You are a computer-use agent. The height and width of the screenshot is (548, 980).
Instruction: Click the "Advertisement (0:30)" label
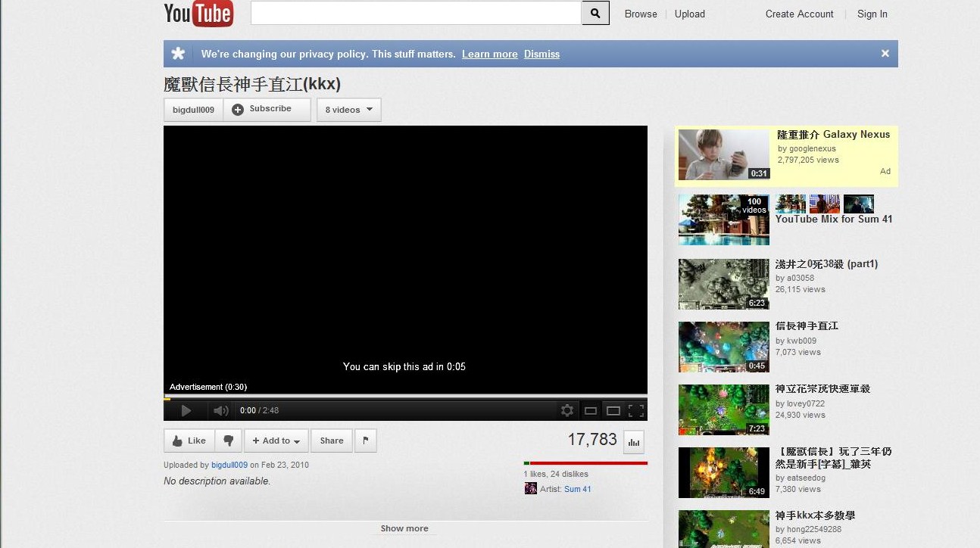(x=208, y=387)
